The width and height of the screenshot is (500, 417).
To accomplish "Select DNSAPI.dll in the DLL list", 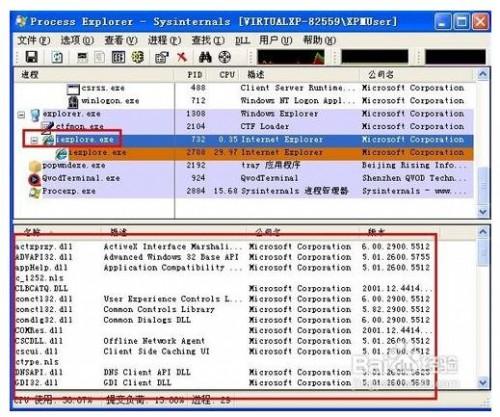I will (x=39, y=373).
